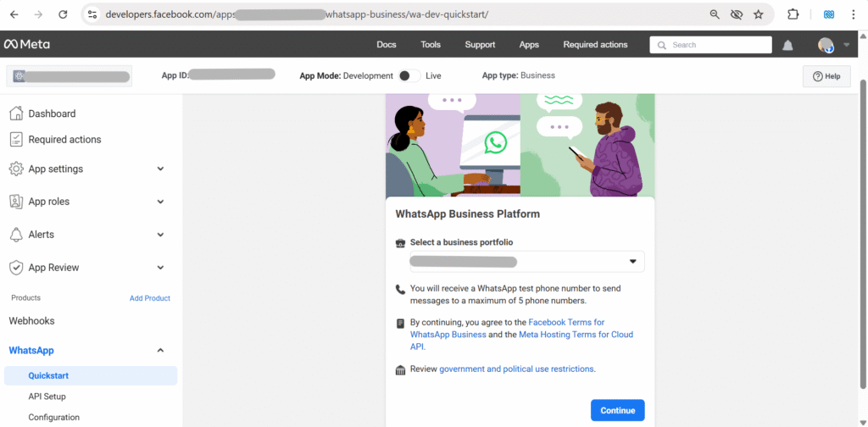The image size is (868, 427).
Task: Toggle App Mode from Development to Live
Action: (x=409, y=75)
